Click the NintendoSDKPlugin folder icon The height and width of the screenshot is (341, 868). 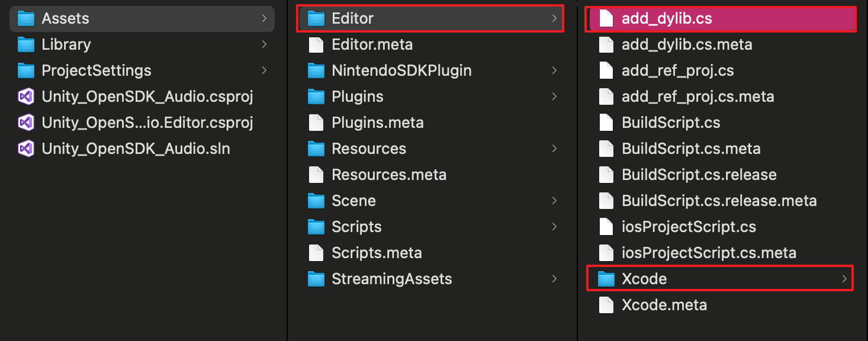[x=317, y=70]
